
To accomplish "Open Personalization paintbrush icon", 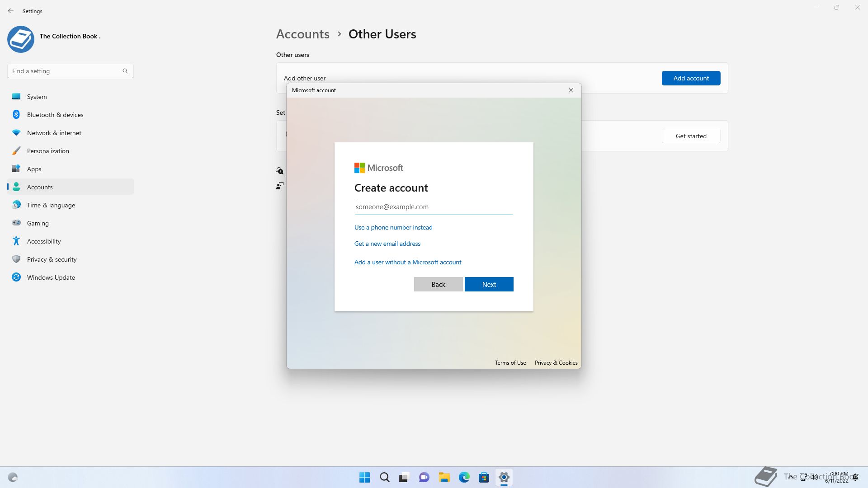I will coord(16,151).
